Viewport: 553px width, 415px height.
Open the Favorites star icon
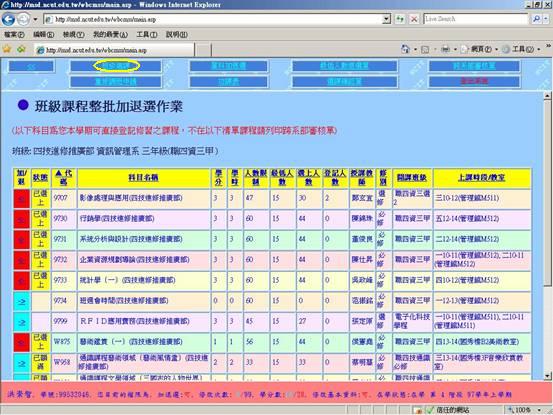[7, 49]
